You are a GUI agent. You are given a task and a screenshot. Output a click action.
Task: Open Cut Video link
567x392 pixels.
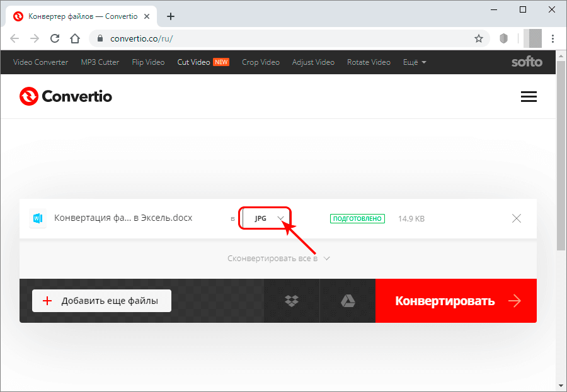tap(193, 62)
